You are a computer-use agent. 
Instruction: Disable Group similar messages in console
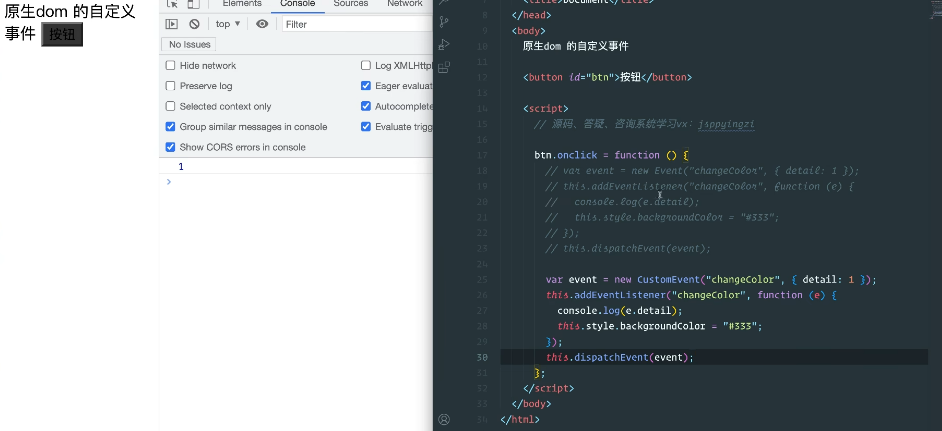[x=170, y=127]
